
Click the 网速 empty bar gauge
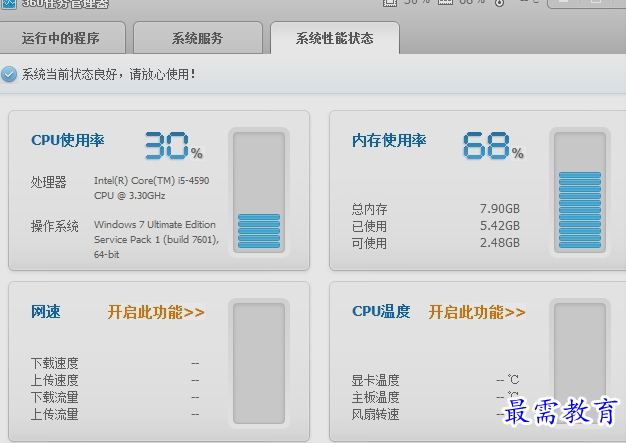[x=259, y=363]
